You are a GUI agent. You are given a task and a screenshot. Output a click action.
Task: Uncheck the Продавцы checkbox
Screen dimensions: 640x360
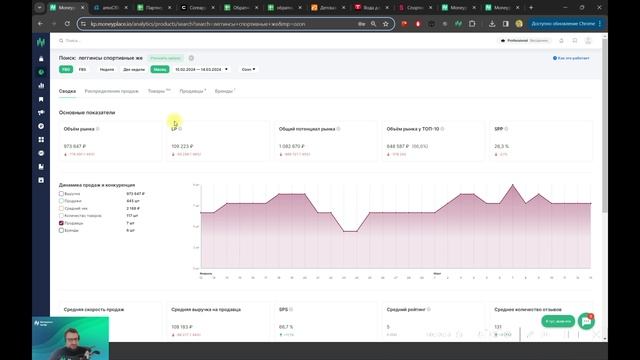click(x=61, y=223)
